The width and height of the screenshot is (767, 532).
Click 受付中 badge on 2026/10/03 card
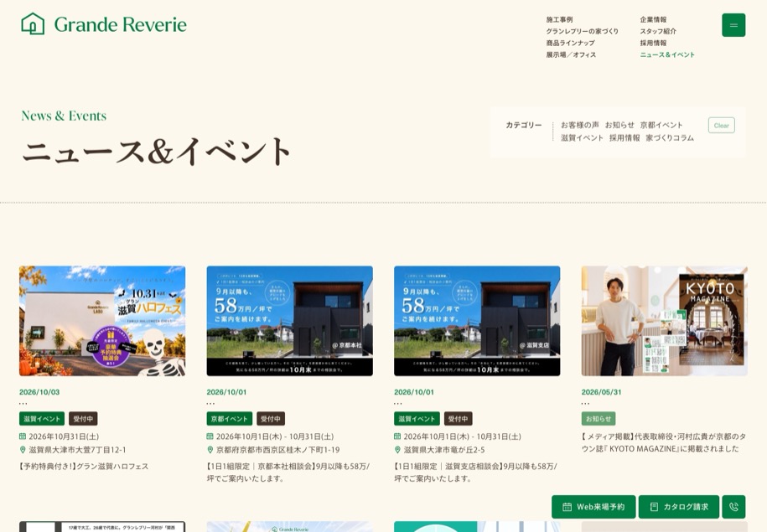point(83,419)
